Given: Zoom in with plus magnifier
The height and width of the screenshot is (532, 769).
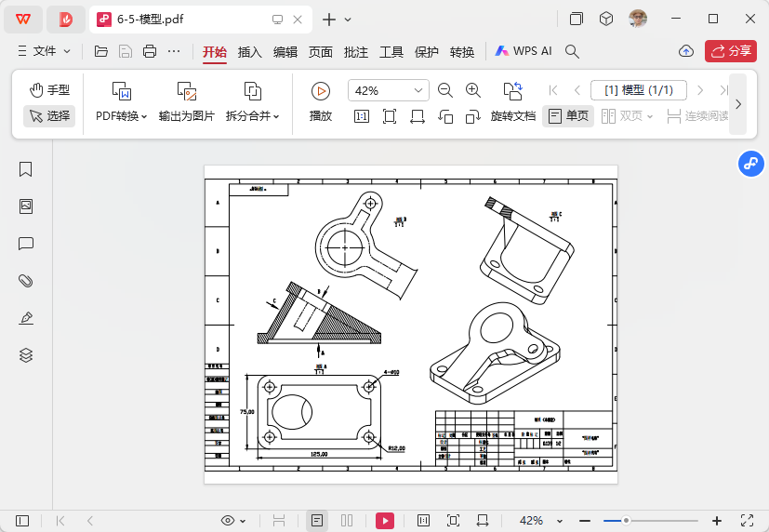Looking at the screenshot, I should [x=472, y=90].
